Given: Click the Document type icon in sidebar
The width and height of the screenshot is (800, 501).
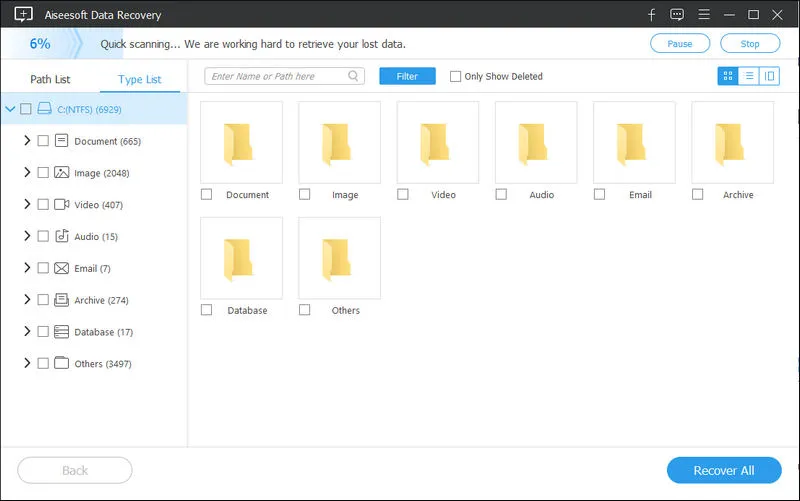Looking at the screenshot, I should click(x=61, y=140).
